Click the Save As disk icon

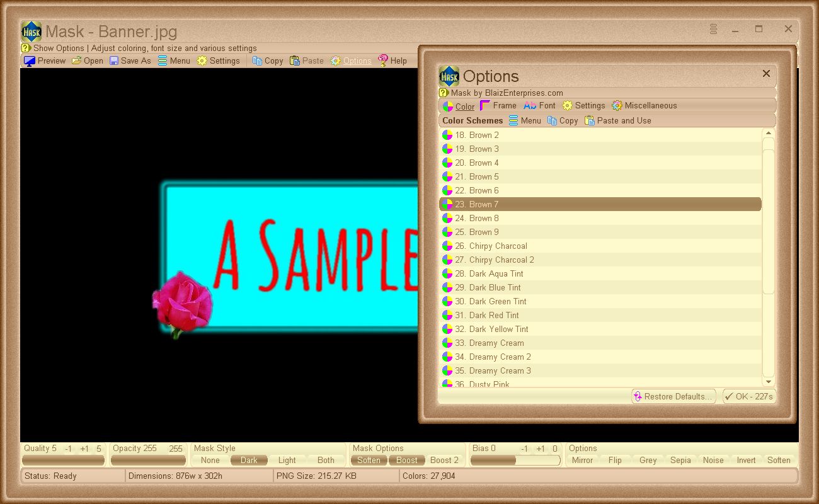(x=114, y=61)
